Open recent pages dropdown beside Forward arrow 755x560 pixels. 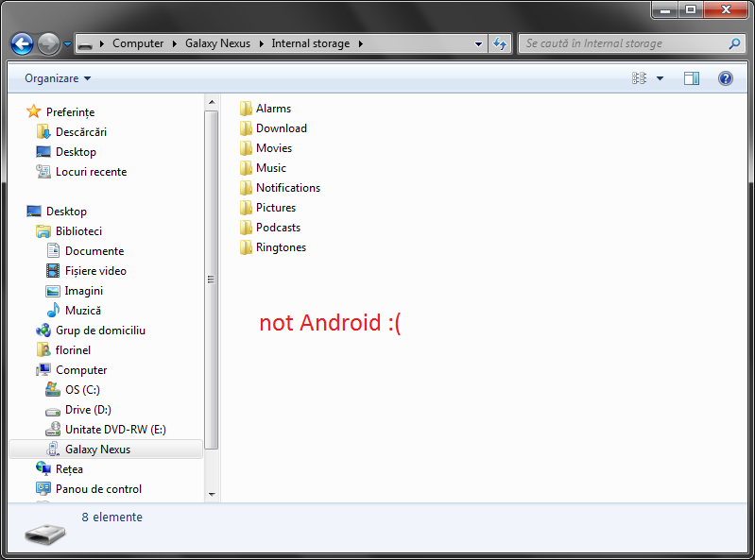(67, 44)
